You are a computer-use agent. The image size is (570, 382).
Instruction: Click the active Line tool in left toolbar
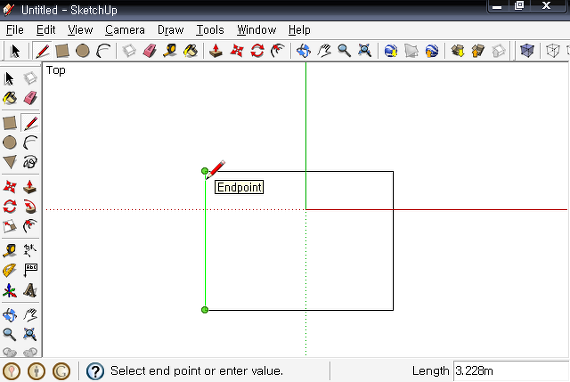pos(31,123)
